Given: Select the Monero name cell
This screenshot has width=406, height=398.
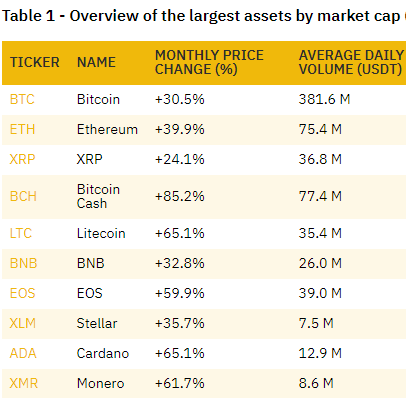Looking at the screenshot, I should (x=101, y=383).
